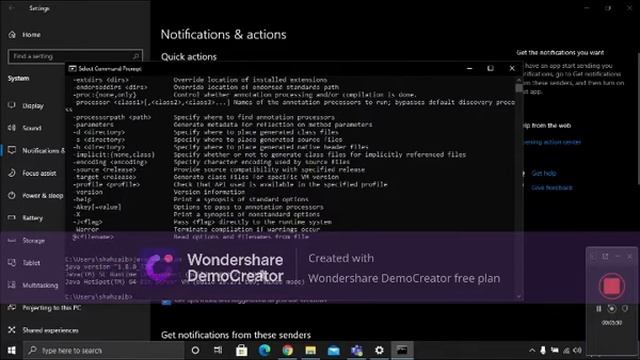Switch to Command Prompt via taskbar icon

coord(402,350)
